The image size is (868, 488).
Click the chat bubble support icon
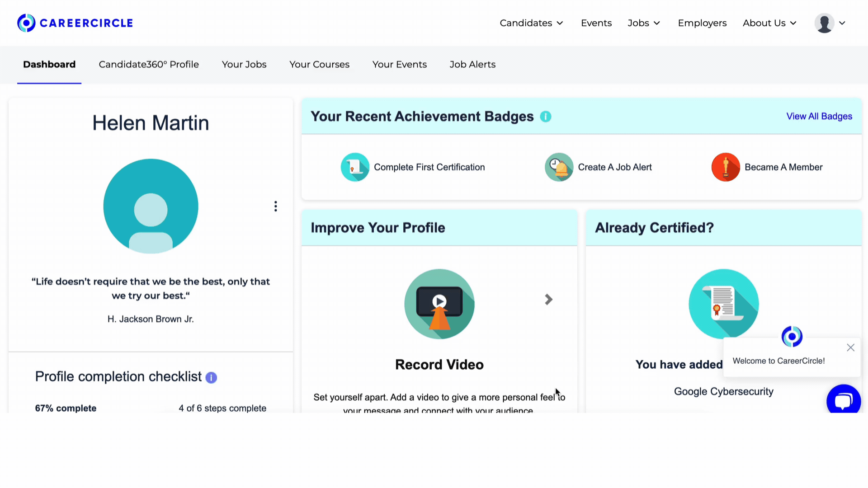(x=843, y=400)
